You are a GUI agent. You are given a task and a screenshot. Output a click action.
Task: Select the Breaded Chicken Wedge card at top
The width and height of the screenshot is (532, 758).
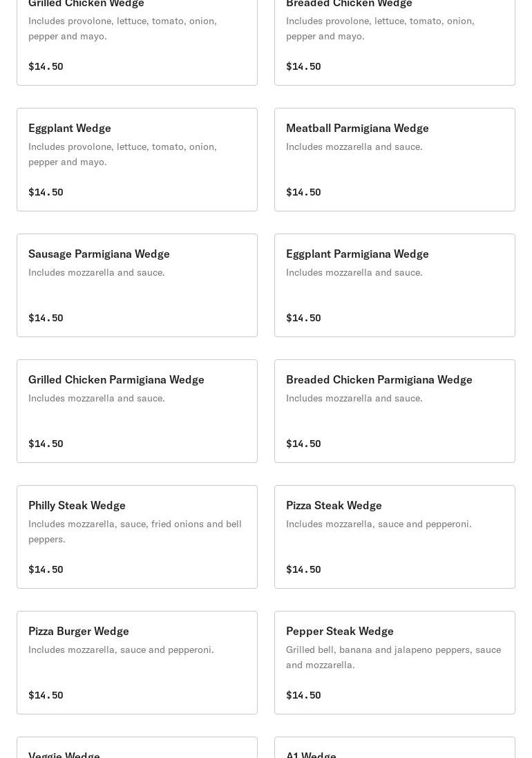click(395, 41)
